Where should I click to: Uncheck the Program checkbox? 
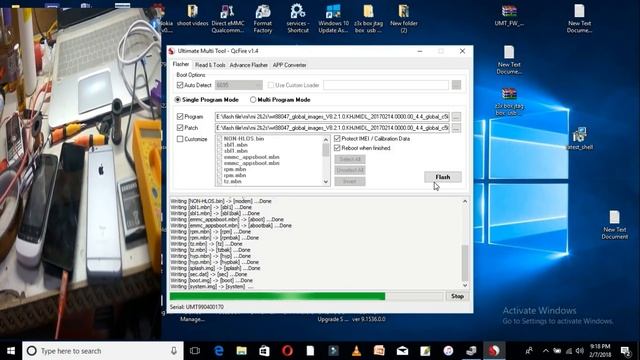coord(180,116)
